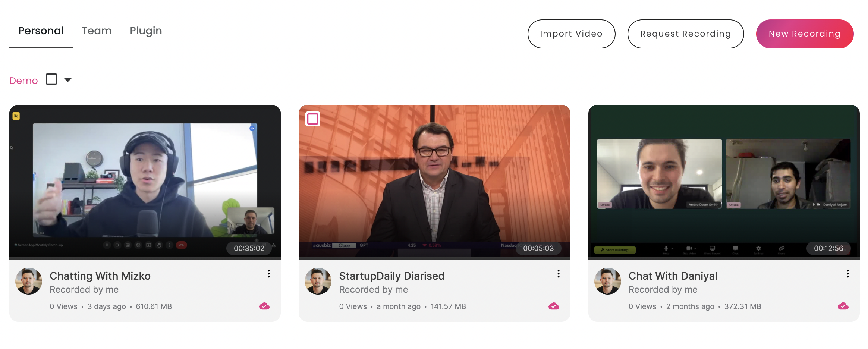Open options menu for Chat With Daniyal
The height and width of the screenshot is (349, 868).
click(x=847, y=274)
